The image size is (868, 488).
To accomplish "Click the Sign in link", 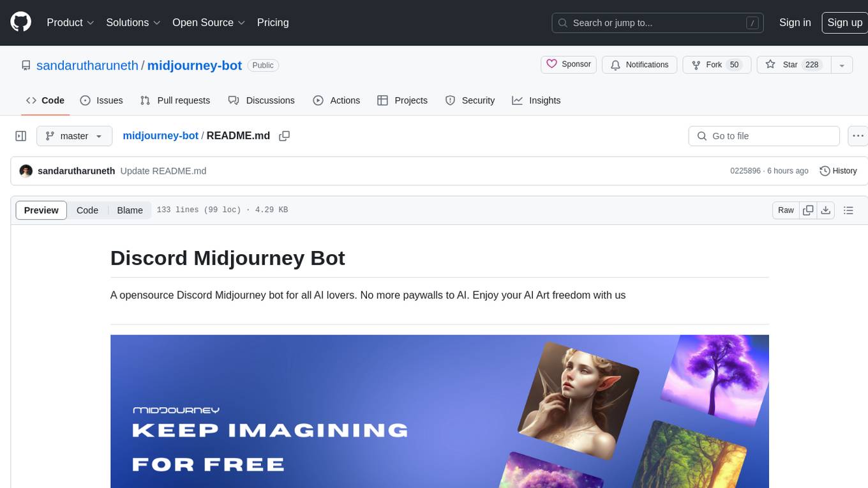I will coord(795,22).
